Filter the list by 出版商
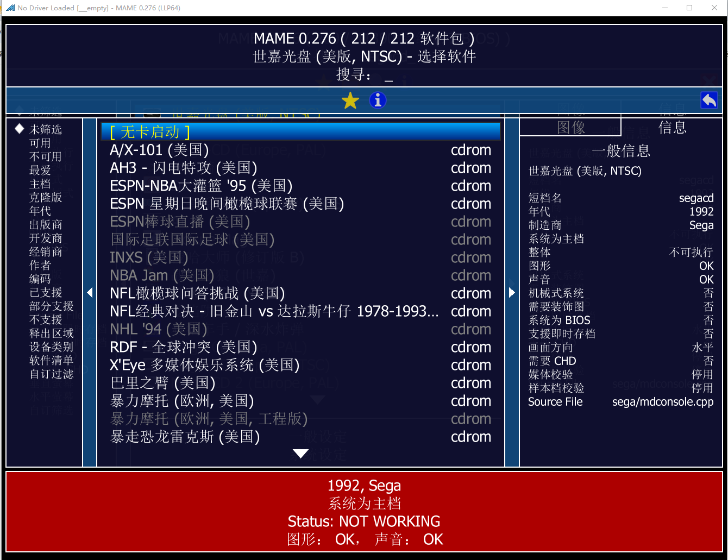 [x=45, y=224]
